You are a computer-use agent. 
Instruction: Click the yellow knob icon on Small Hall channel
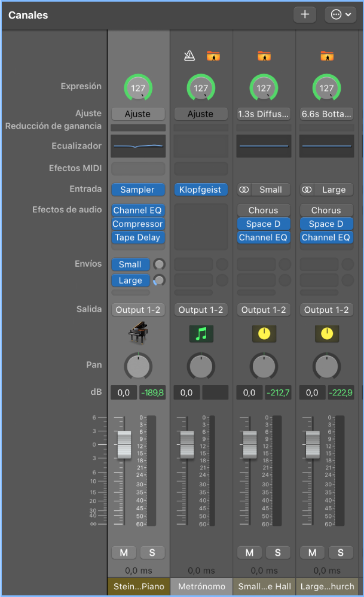(264, 333)
